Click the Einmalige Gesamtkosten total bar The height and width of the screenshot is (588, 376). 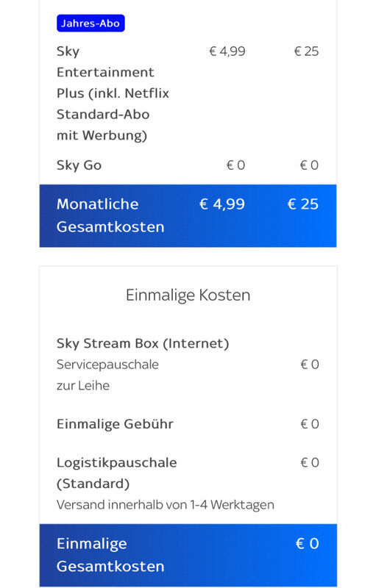(x=188, y=555)
